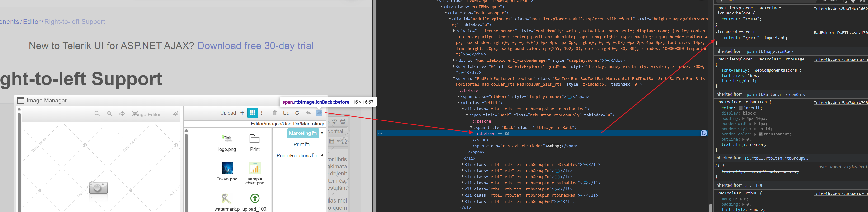Expand the rtbGroupEnd list item node
This screenshot has height=212, width=868.
click(463, 202)
